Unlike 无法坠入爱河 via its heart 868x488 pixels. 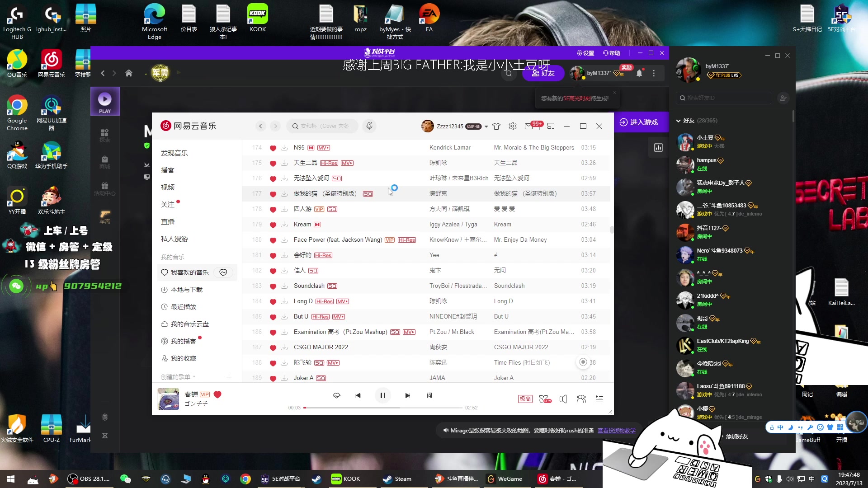coord(273,178)
